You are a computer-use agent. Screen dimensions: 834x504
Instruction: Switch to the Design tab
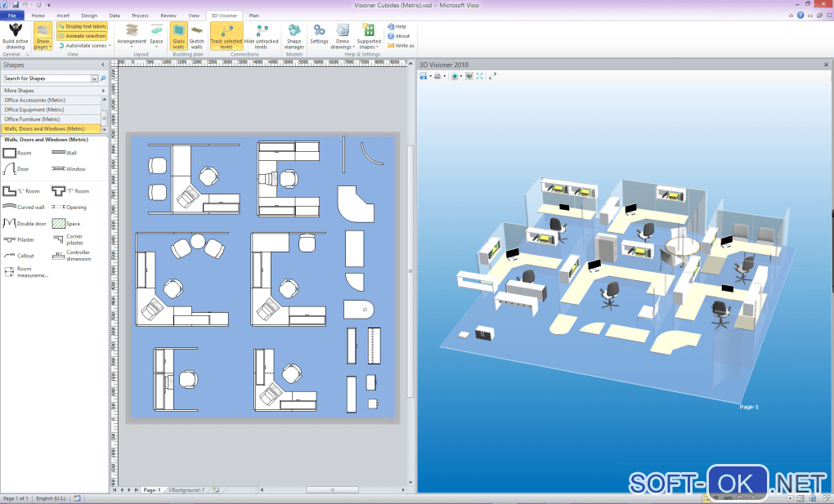[89, 16]
